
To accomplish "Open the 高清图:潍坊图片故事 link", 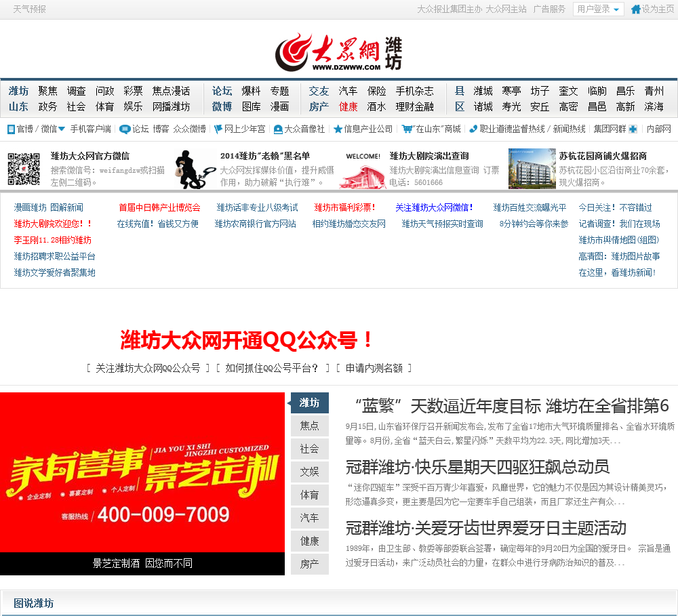I will pos(619,256).
